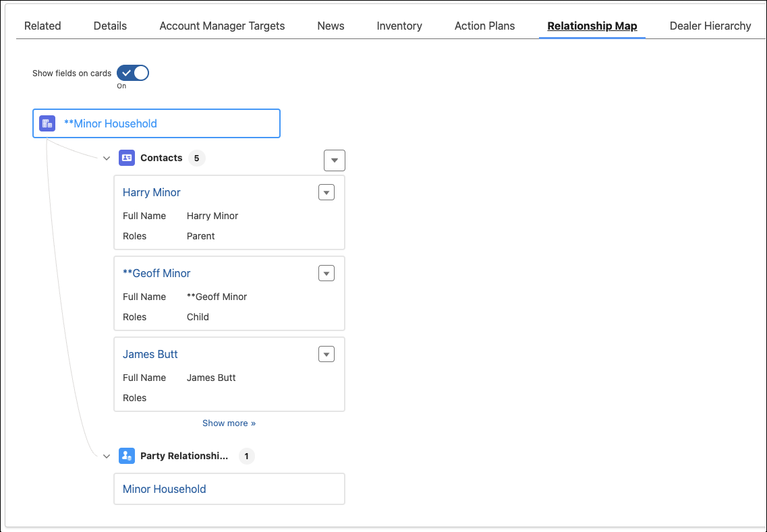Click Show more contacts link
Screen dimensions: 767x532
[x=229, y=423]
